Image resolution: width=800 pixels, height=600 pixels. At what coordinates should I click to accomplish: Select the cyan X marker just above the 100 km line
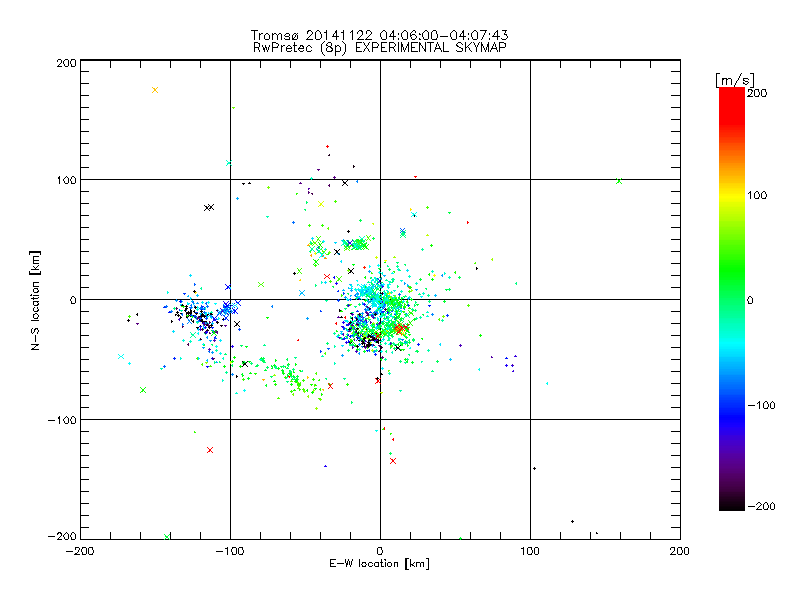click(229, 163)
